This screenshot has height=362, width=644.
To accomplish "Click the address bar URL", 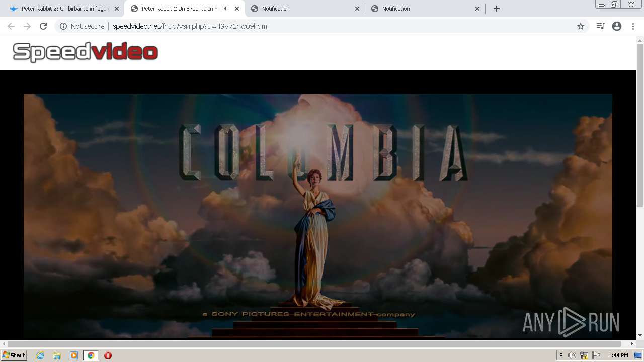I will [190, 26].
